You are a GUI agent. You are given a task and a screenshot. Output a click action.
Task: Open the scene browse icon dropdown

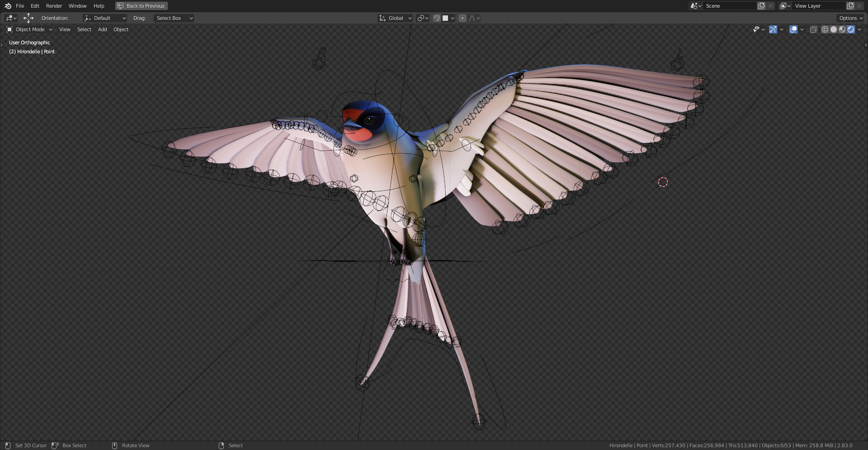[x=696, y=6]
